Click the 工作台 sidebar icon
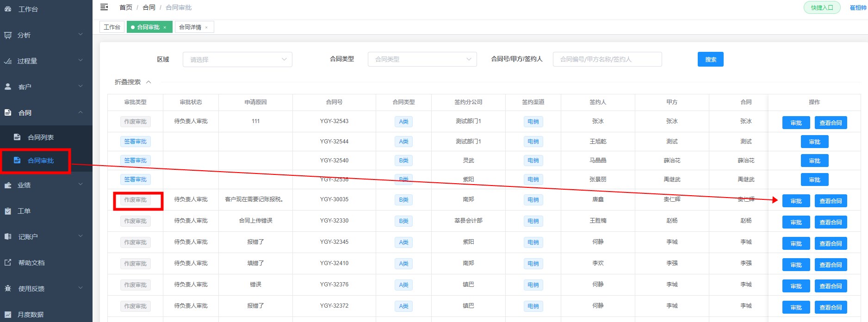 tap(8, 9)
